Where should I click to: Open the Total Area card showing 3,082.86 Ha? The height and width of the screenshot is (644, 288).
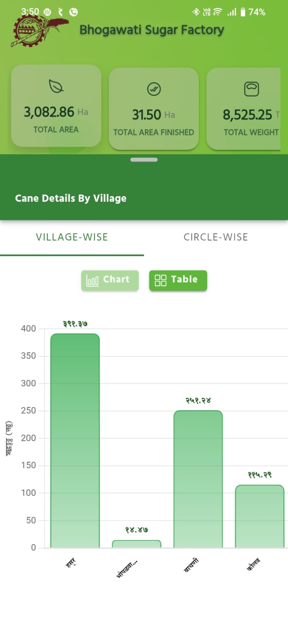(56, 106)
